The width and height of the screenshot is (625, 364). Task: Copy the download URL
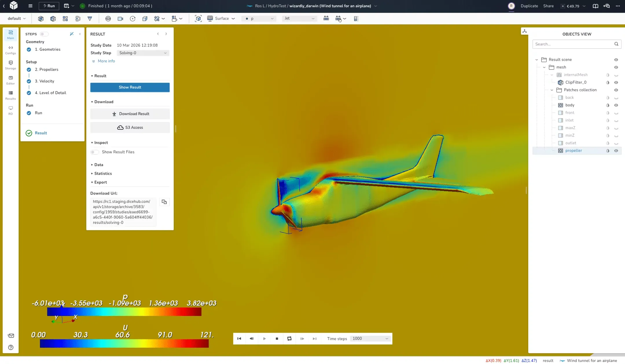(164, 202)
